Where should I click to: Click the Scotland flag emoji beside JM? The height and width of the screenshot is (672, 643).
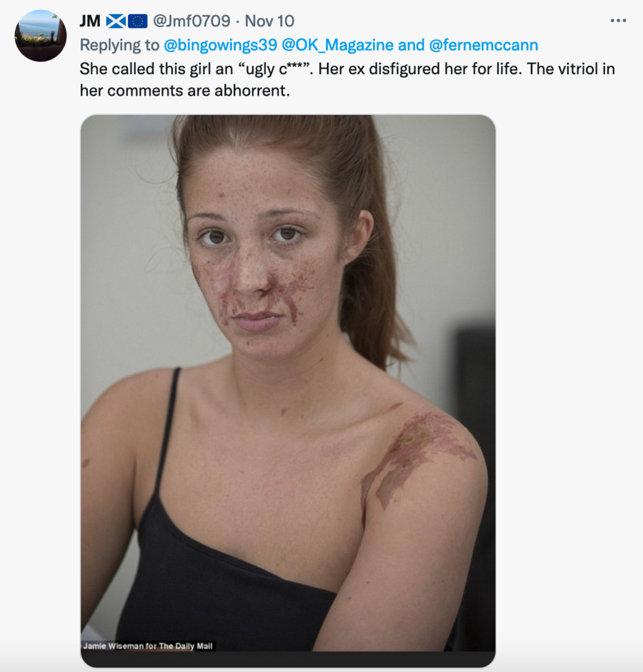116,21
